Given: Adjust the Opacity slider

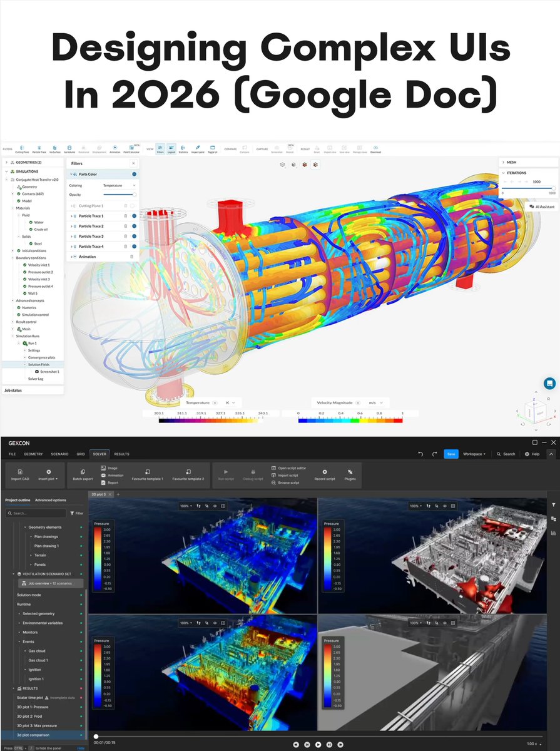Looking at the screenshot, I should click(119, 195).
